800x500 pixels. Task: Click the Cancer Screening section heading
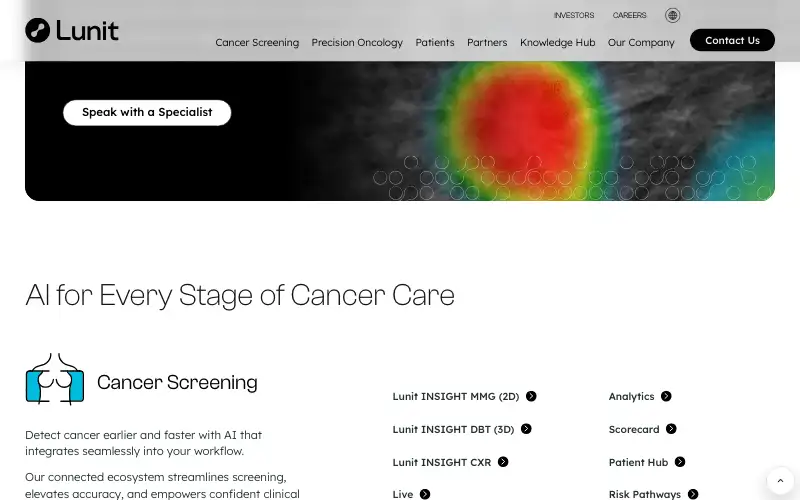pyautogui.click(x=177, y=382)
